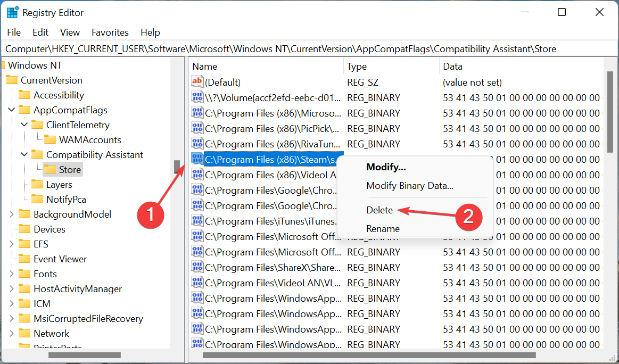The height and width of the screenshot is (364, 619).
Task: Expand the Fonts tree node
Action: coord(12,274)
